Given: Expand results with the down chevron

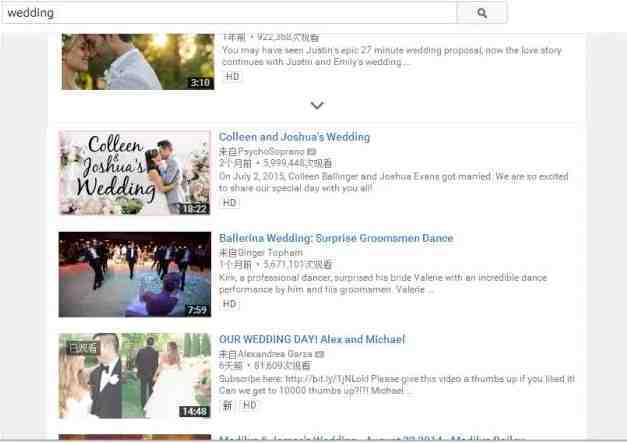Looking at the screenshot, I should [317, 105].
